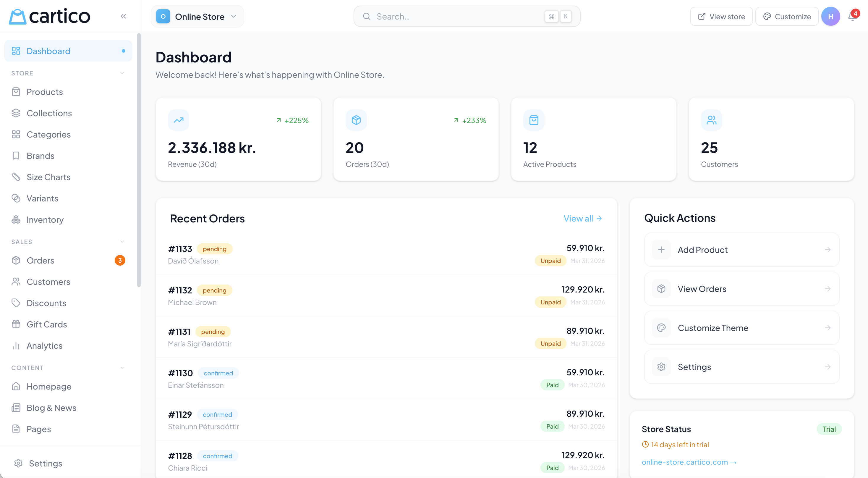Screen dimensions: 868x478
Task: Select the Products icon in the sidebar
Action: (x=16, y=92)
